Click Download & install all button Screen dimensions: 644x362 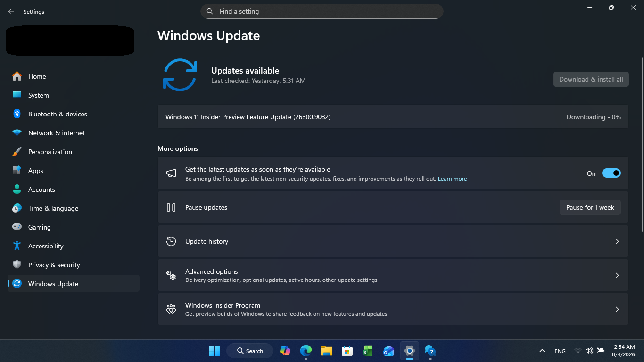(591, 79)
